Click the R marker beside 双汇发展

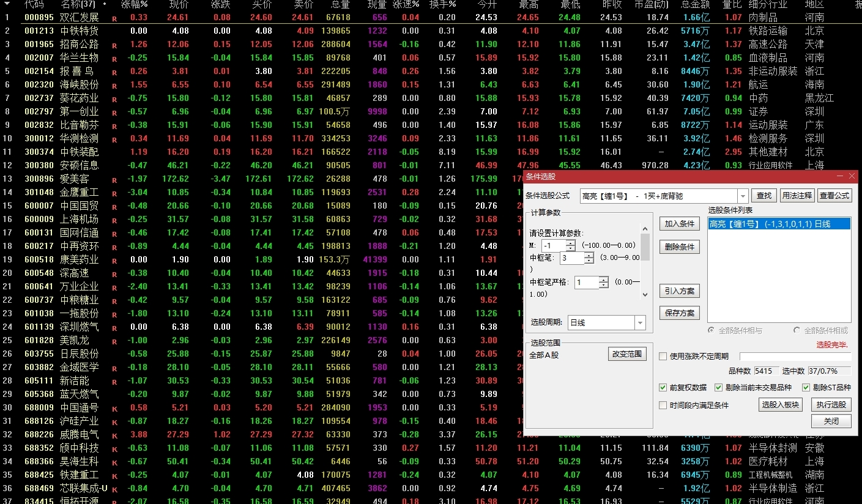(x=114, y=18)
